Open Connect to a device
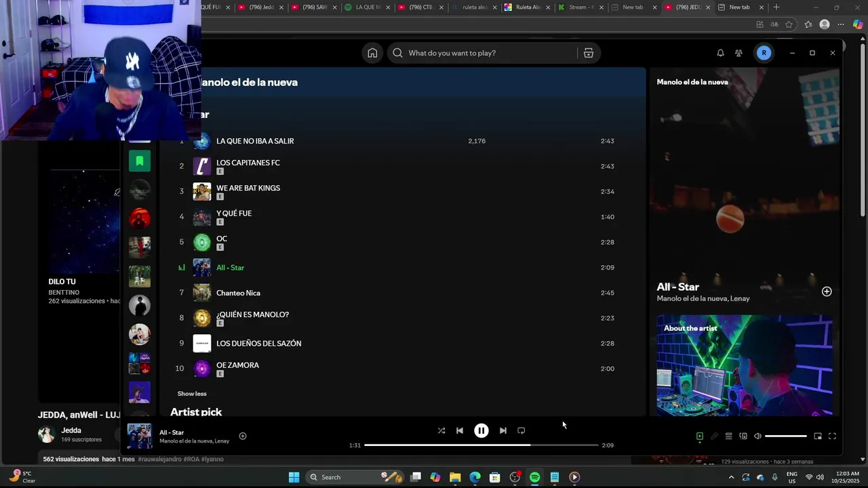Viewport: 868px width, 488px height. (743, 436)
